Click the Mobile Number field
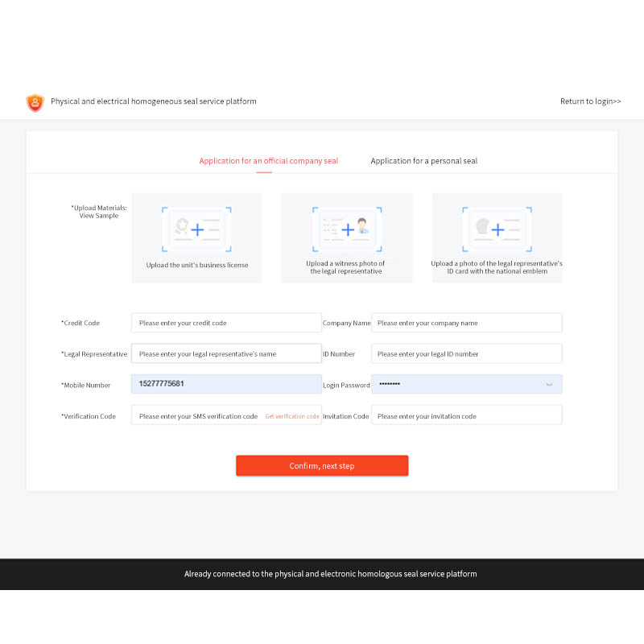The width and height of the screenshot is (644, 644). point(225,384)
